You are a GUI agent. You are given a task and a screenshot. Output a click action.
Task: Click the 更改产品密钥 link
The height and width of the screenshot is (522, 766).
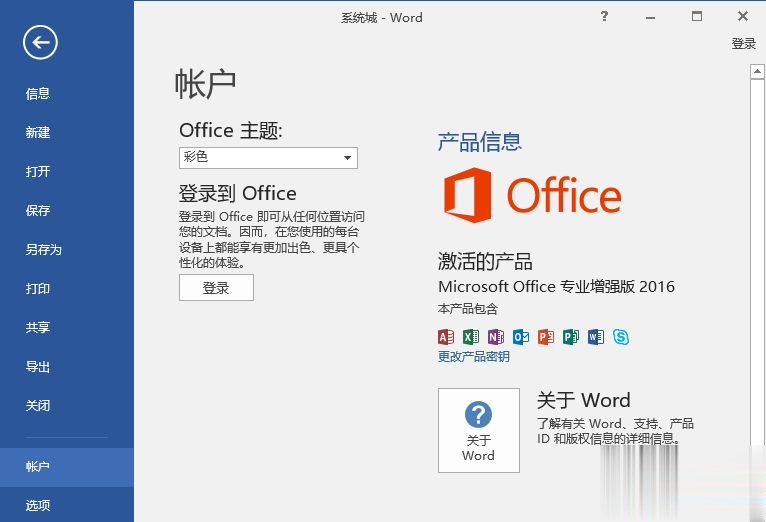[473, 357]
